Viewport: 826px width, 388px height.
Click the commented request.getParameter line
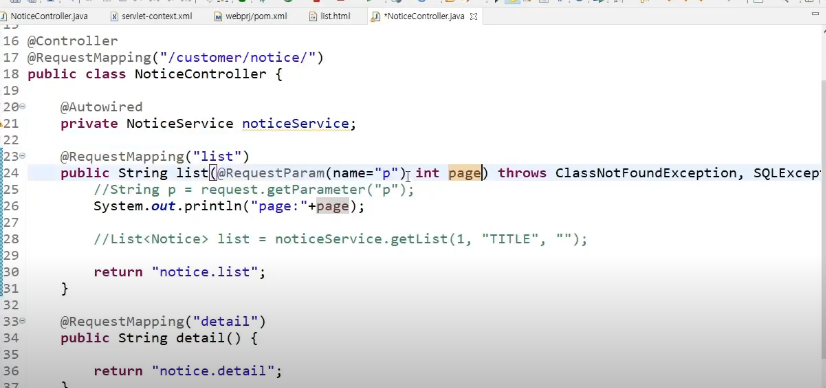click(254, 190)
